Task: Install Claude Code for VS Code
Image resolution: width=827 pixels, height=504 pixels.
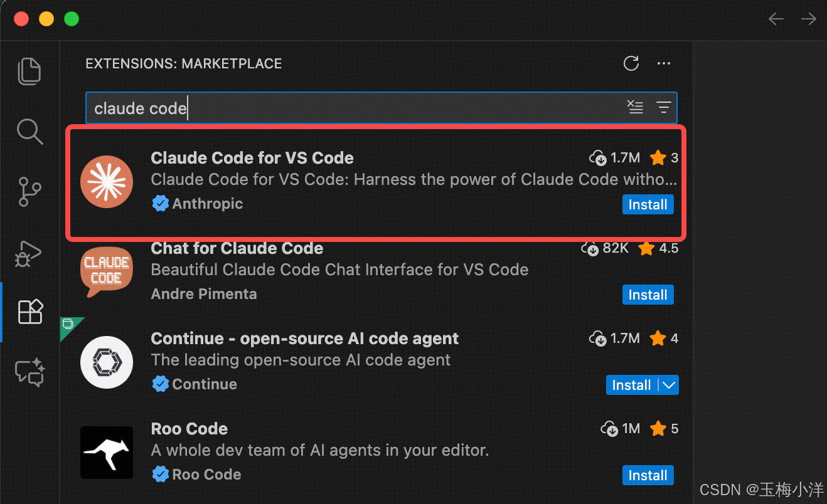Action: click(x=648, y=204)
